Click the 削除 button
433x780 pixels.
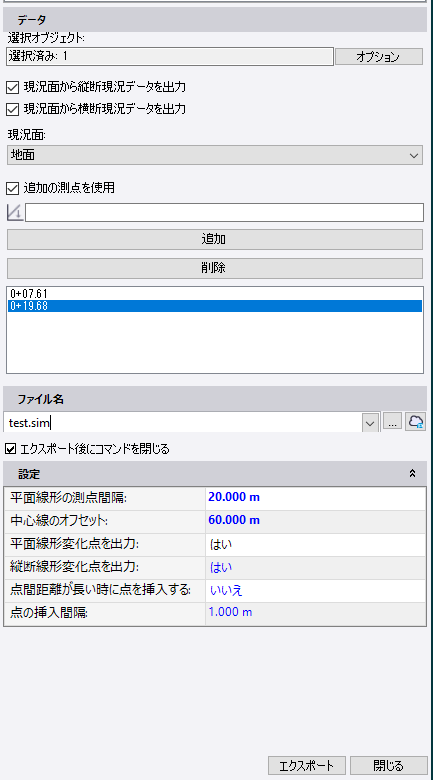coord(215,268)
